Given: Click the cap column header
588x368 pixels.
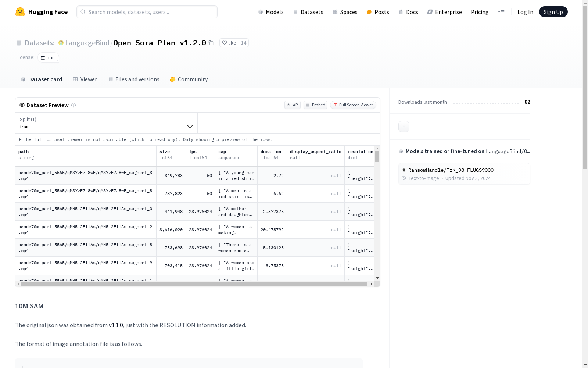Looking at the screenshot, I should click(x=236, y=156).
